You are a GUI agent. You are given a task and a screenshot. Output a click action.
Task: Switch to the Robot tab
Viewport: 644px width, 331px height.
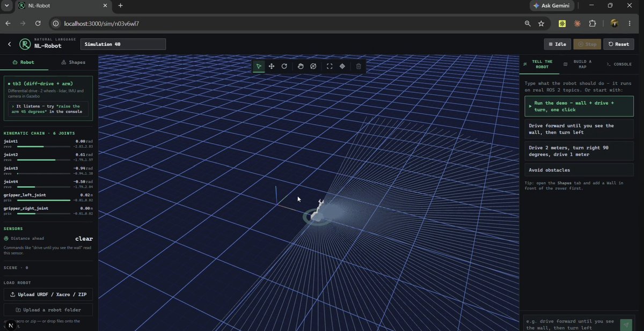24,62
